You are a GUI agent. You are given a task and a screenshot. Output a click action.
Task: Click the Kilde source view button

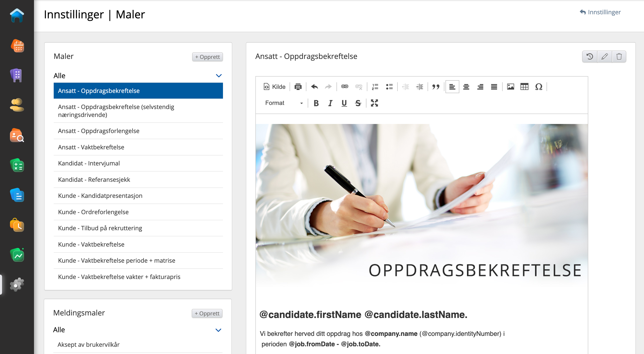tap(274, 87)
